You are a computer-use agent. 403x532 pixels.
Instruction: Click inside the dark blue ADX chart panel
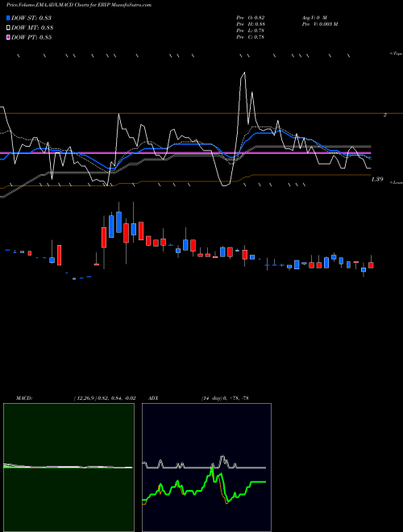click(x=206, y=468)
